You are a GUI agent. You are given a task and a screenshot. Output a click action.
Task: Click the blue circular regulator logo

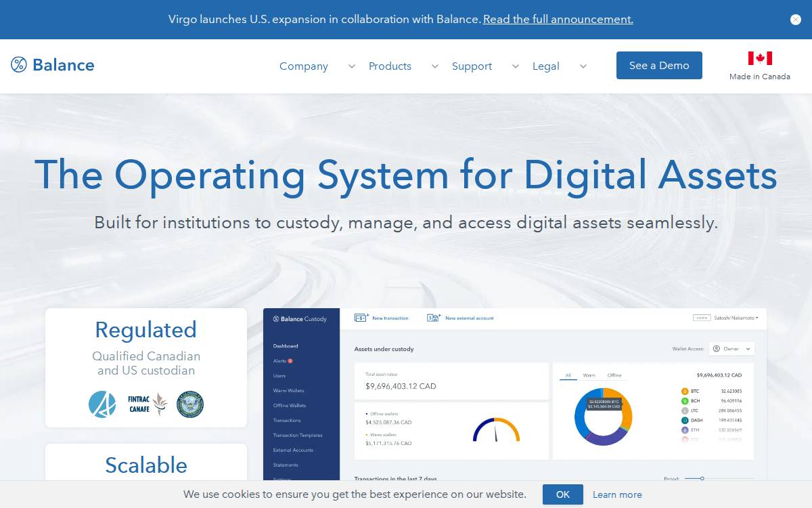pos(102,404)
